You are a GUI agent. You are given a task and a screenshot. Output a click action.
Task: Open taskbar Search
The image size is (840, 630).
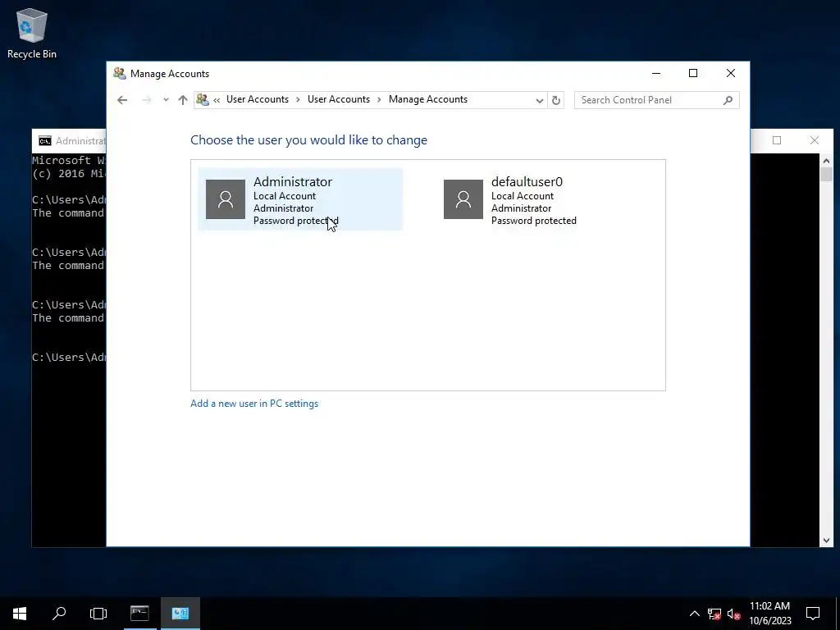(x=59, y=614)
